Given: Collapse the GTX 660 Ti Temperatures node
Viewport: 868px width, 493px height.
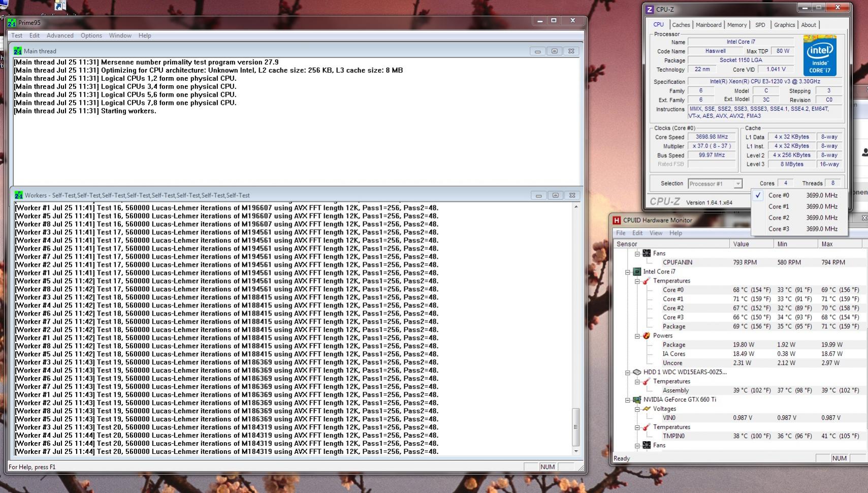Looking at the screenshot, I should pyautogui.click(x=637, y=427).
